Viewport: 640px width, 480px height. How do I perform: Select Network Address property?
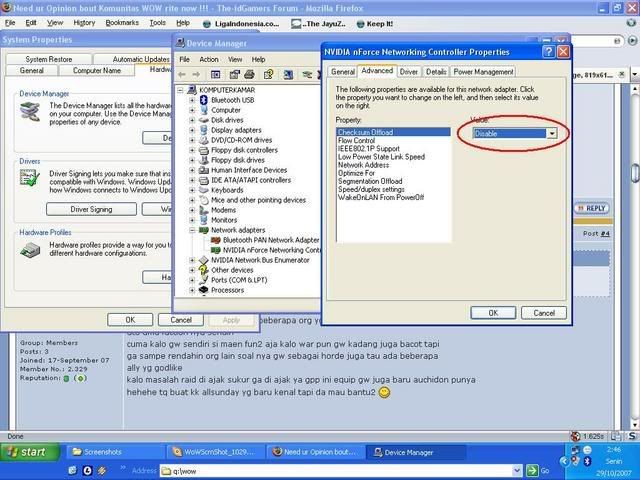(x=363, y=165)
